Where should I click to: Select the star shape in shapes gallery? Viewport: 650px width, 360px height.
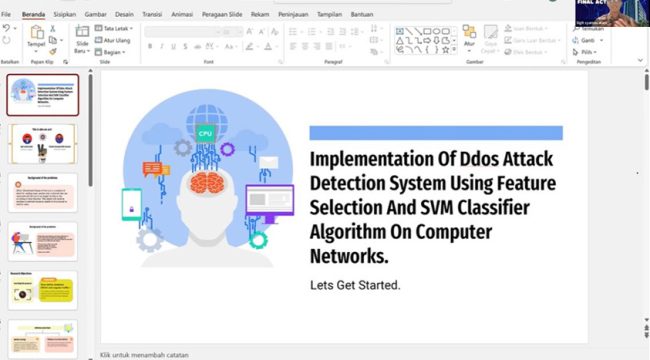click(x=445, y=50)
